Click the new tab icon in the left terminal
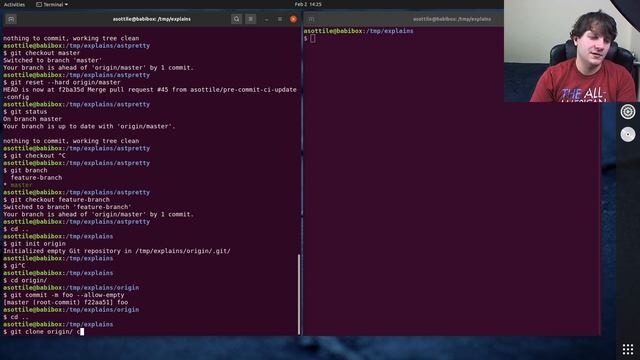Viewport: 640px width, 360px height. pyautogui.click(x=11, y=19)
